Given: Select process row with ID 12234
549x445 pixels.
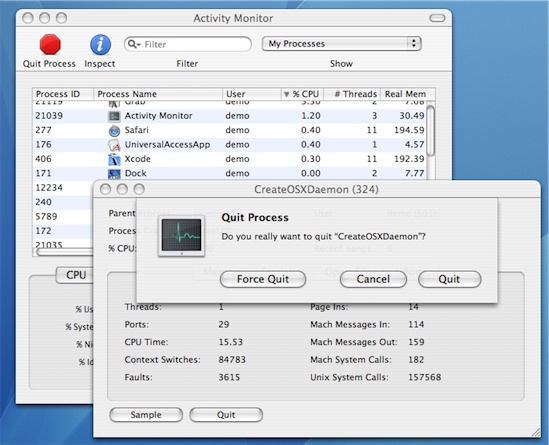Looking at the screenshot, I should [63, 188].
